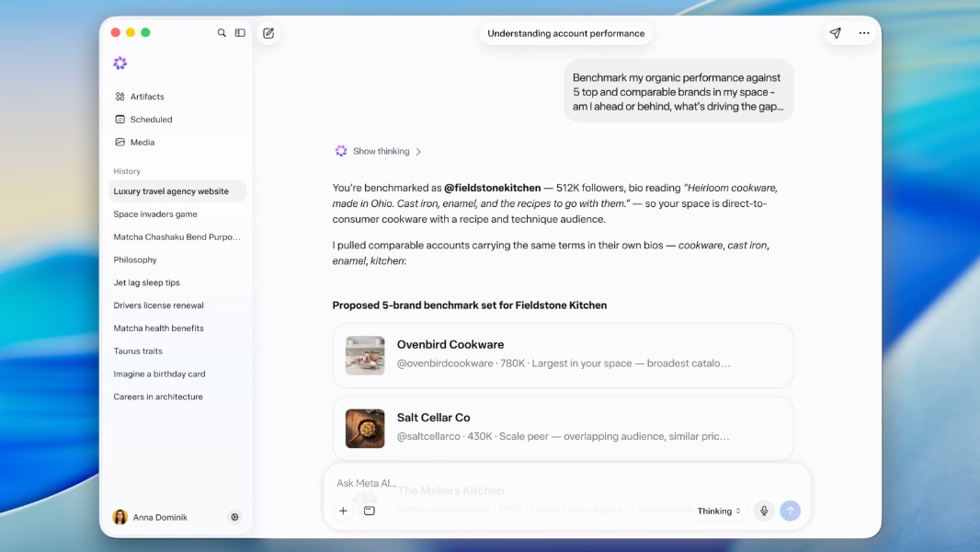Open settings icon next to Anna Dominik
The width and height of the screenshot is (980, 552).
[234, 517]
